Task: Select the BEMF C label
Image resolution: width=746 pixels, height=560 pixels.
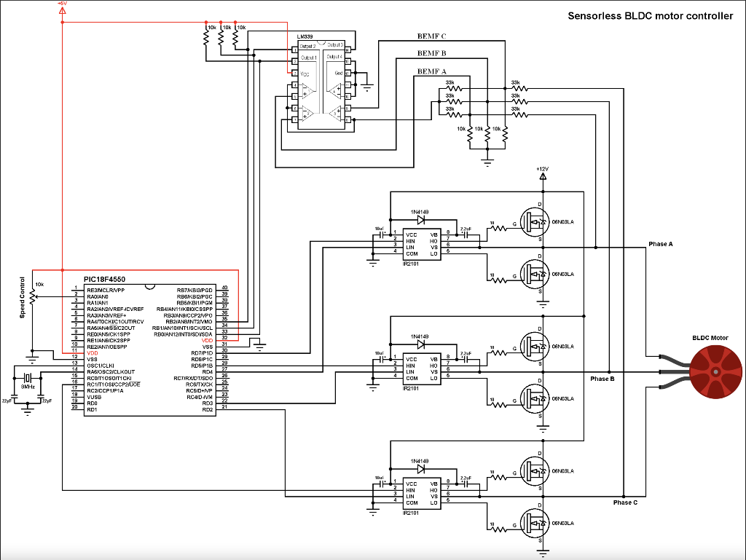Action: point(431,36)
